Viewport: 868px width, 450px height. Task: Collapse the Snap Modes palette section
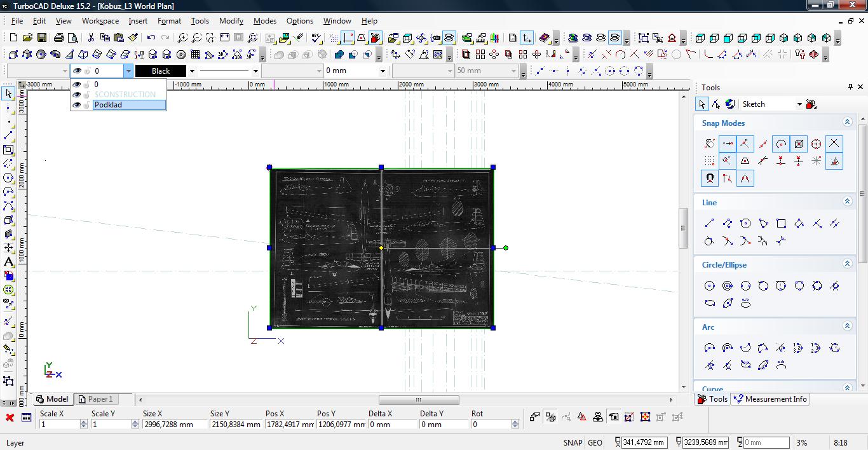[847, 122]
